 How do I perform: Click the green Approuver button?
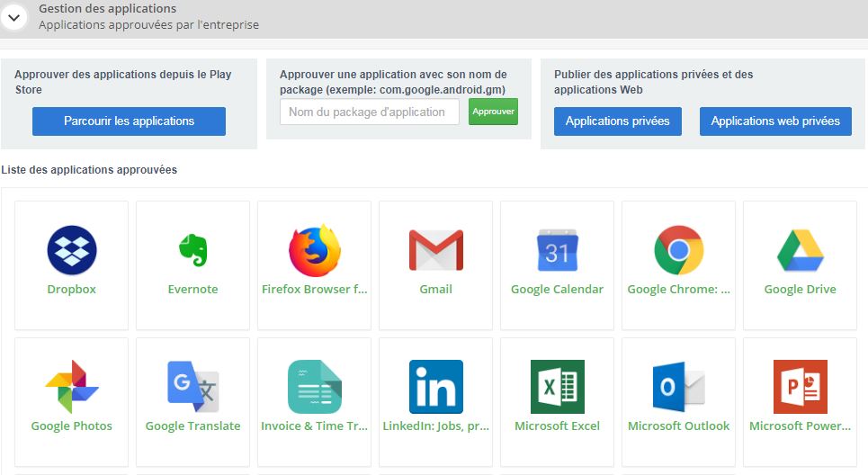pyautogui.click(x=493, y=112)
